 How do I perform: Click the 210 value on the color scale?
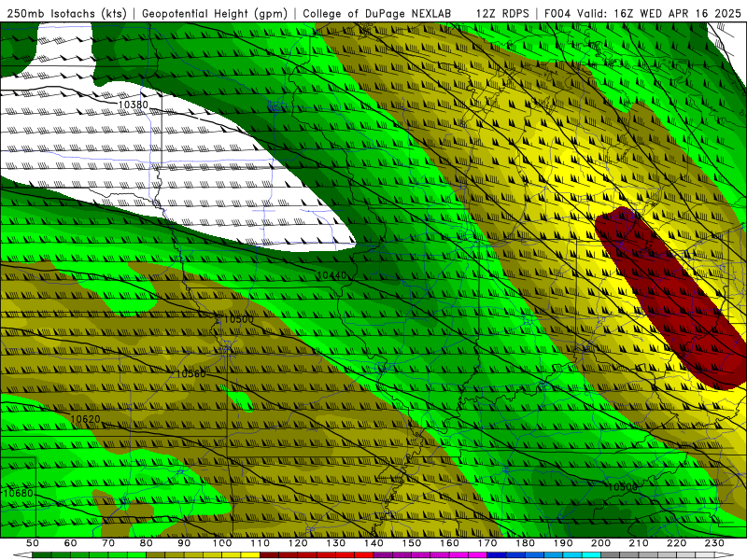(x=639, y=543)
